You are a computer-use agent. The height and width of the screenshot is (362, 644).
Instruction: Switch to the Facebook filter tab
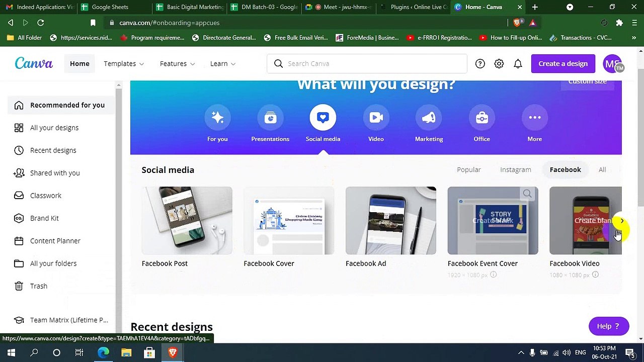566,170
